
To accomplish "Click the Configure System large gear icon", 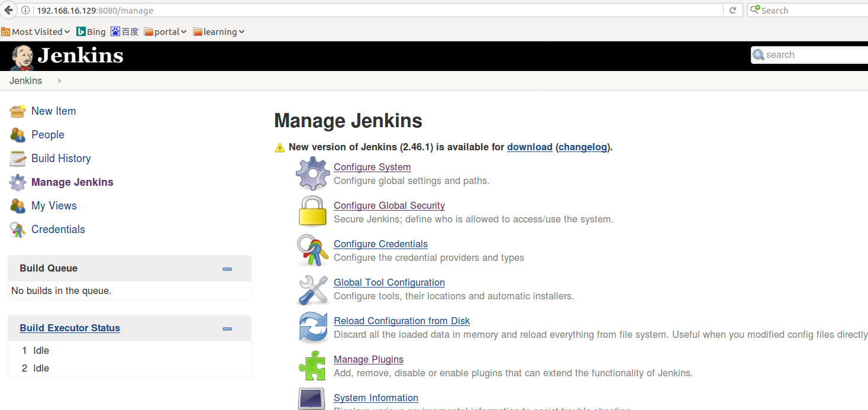I will tap(312, 173).
